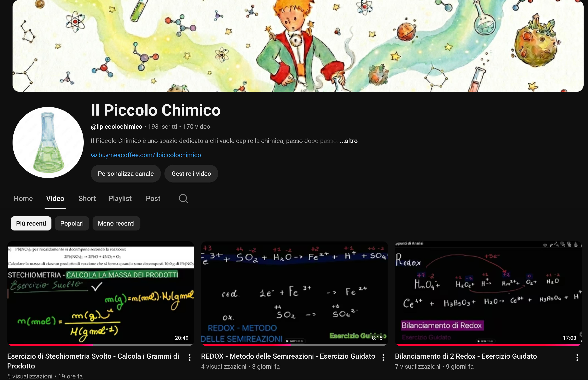
Task: Click the flask channel profile picture
Action: point(48,142)
